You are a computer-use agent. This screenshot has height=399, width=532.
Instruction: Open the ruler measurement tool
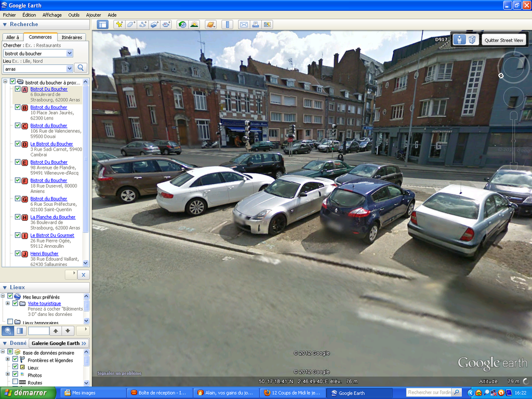coord(227,24)
